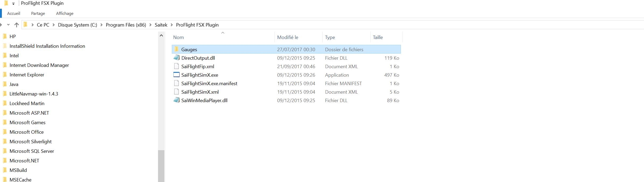Image resolution: width=644 pixels, height=182 pixels.
Task: Expand the chevron after Saitek
Action: coord(172,25)
